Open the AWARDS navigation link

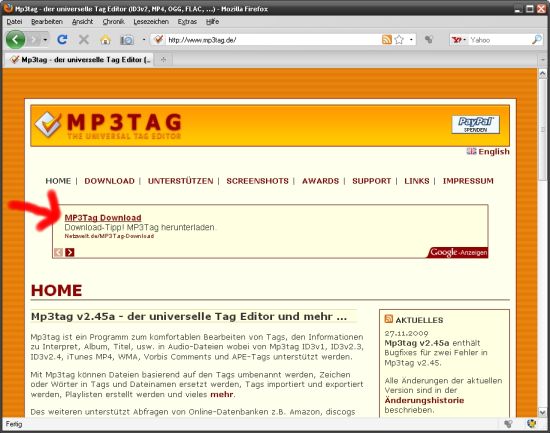click(x=321, y=181)
